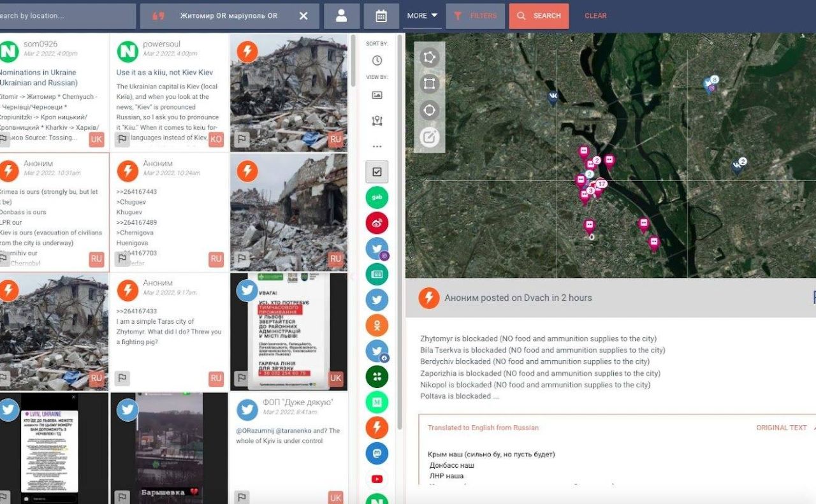Flag the Аноним 9:17am post

tap(122, 378)
